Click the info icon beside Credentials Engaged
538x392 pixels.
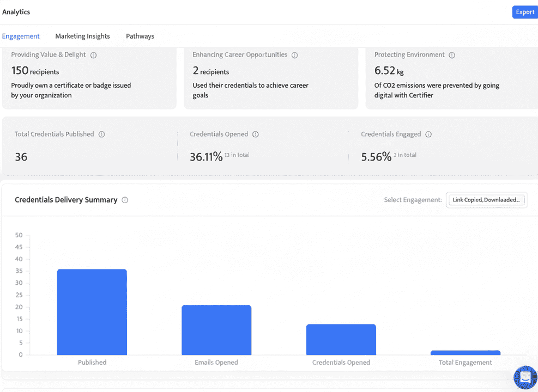click(428, 134)
